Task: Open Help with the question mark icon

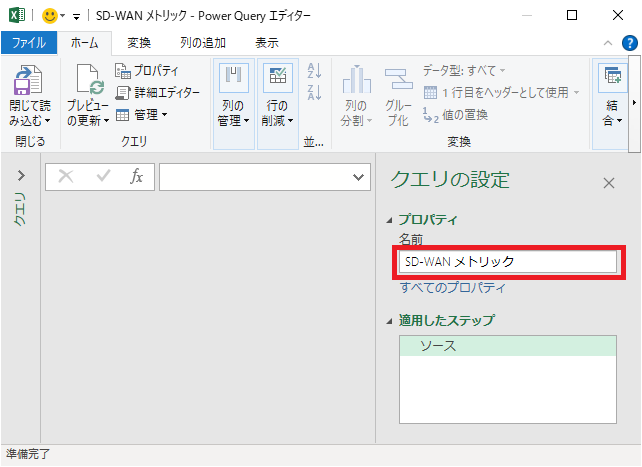Action: (629, 43)
